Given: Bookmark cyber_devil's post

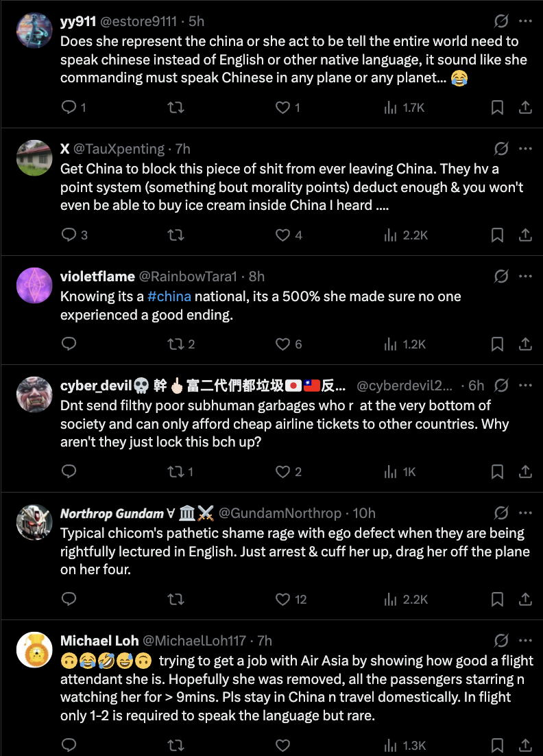Looking at the screenshot, I should point(498,471).
